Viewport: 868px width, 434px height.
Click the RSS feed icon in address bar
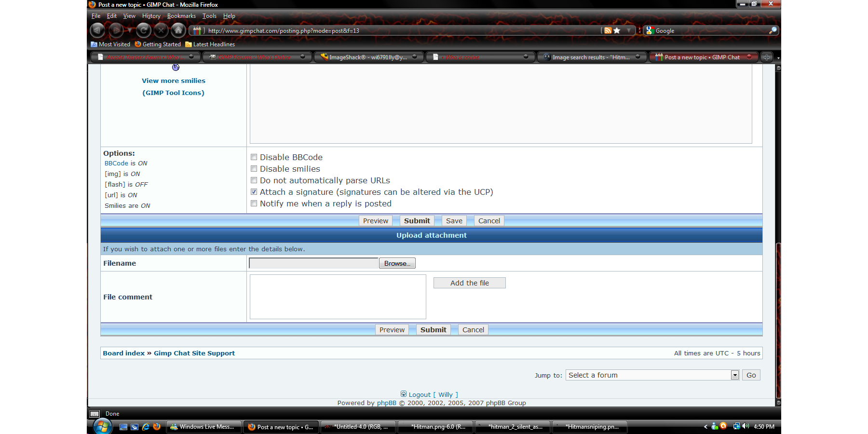pyautogui.click(x=608, y=30)
